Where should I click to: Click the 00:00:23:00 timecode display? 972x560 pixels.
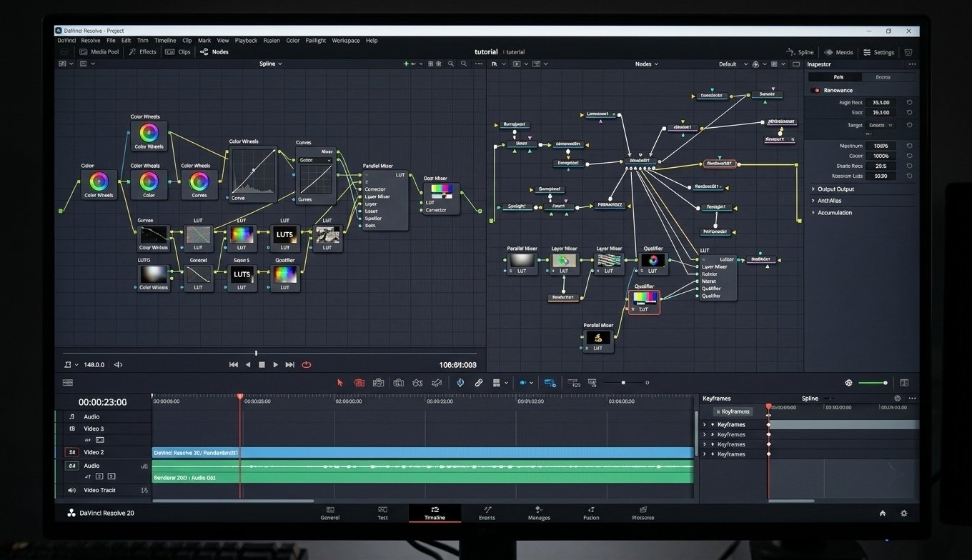click(x=102, y=402)
